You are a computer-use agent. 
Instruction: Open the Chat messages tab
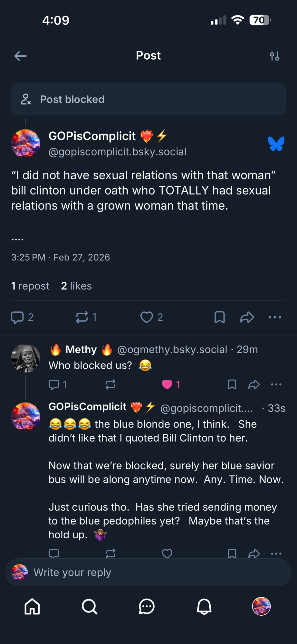[x=147, y=607]
